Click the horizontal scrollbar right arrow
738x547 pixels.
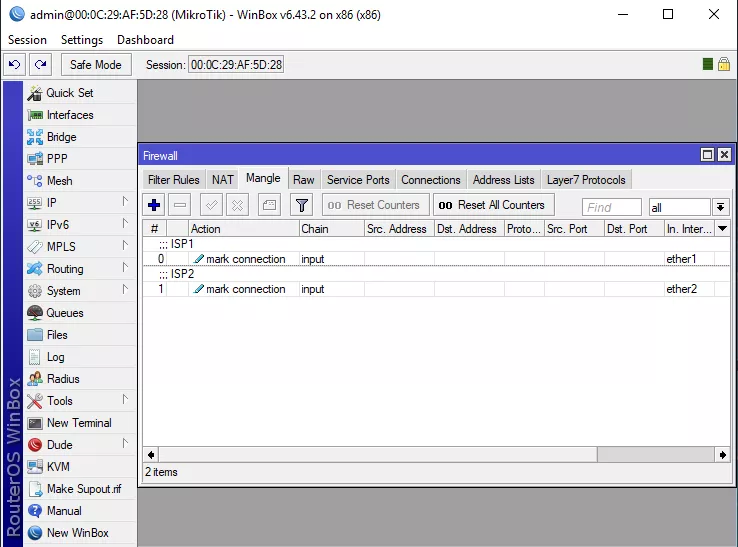coord(722,455)
